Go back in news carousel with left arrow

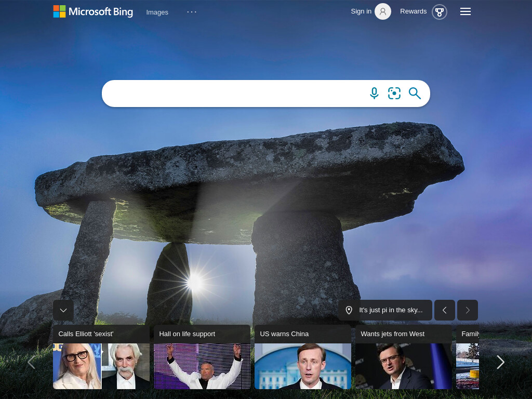coord(31,362)
